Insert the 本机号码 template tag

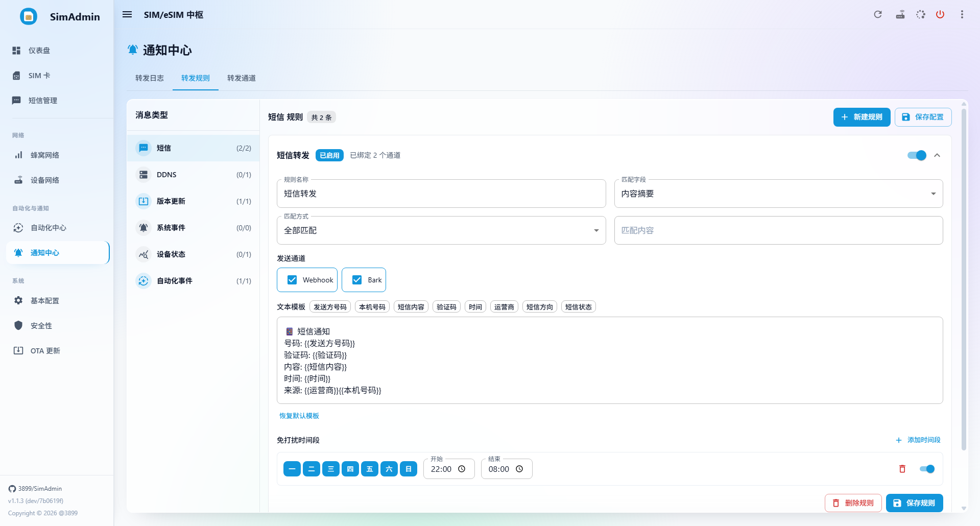tap(372, 307)
